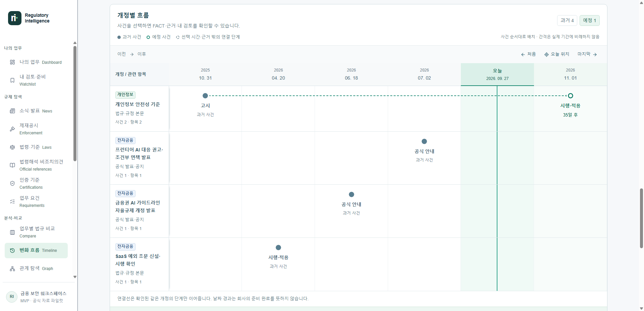Go to 오늘 위치 on timeline
Image resolution: width=644 pixels, height=311 pixels.
(557, 54)
